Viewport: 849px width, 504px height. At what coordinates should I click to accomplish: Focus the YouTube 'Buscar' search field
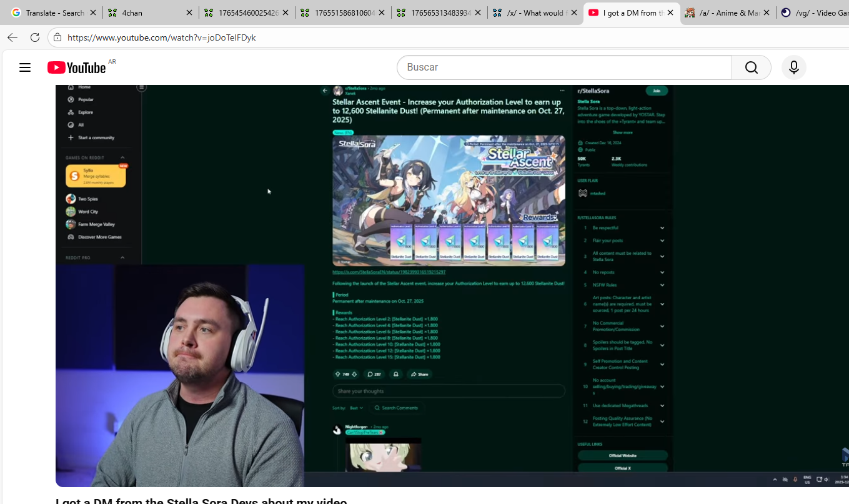coord(564,67)
